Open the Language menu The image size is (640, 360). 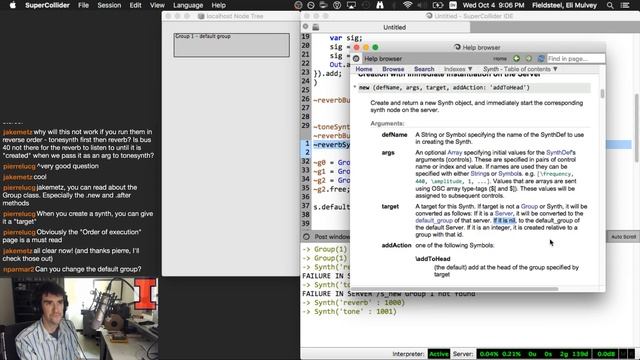188,5
